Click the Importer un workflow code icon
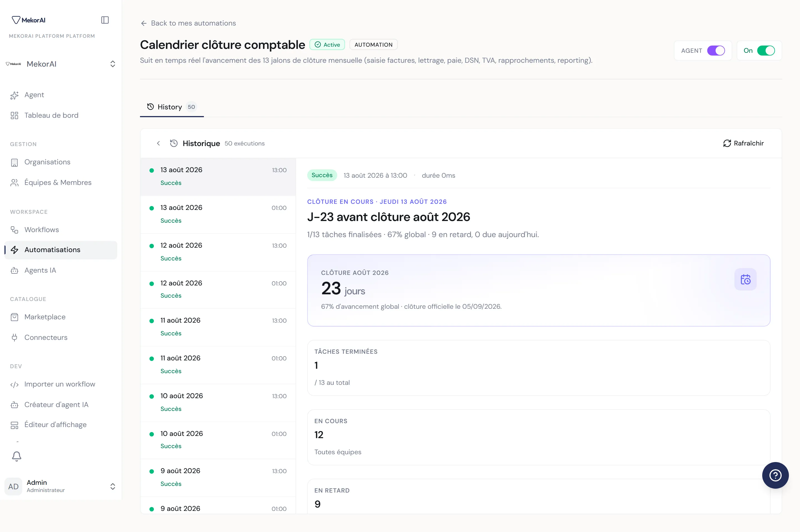 coord(14,384)
